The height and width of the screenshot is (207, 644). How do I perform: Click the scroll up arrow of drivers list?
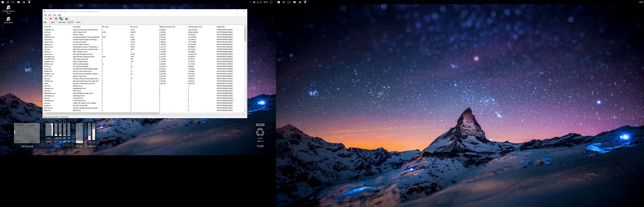click(245, 26)
